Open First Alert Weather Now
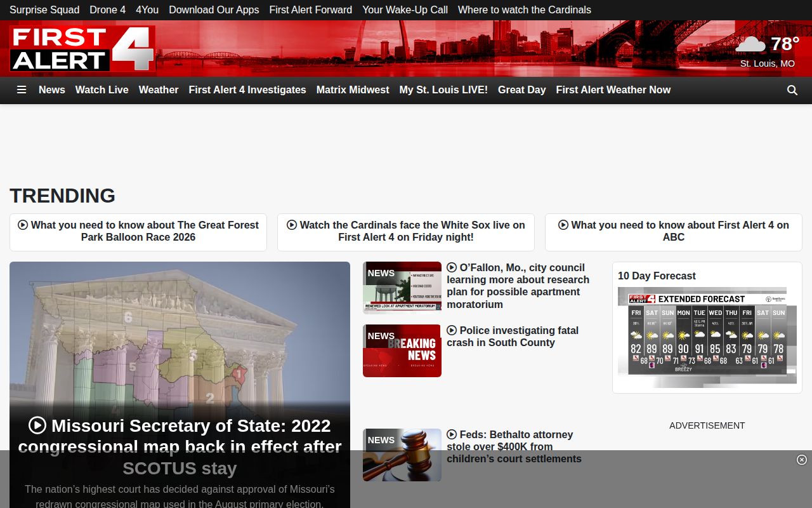812x508 pixels. 613,90
